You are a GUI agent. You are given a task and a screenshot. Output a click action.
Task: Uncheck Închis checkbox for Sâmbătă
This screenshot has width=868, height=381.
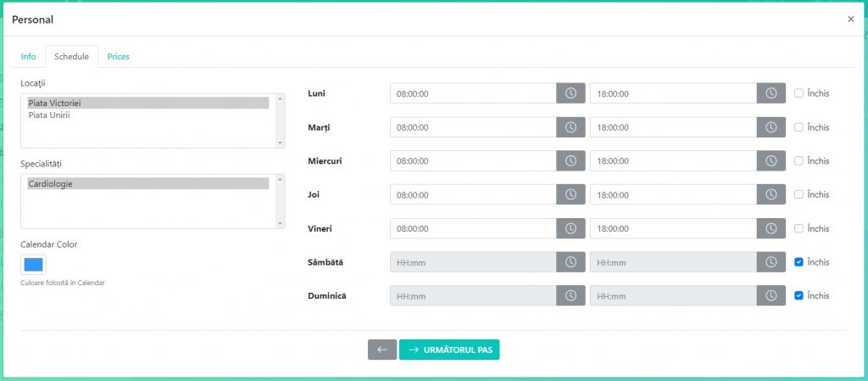click(798, 262)
